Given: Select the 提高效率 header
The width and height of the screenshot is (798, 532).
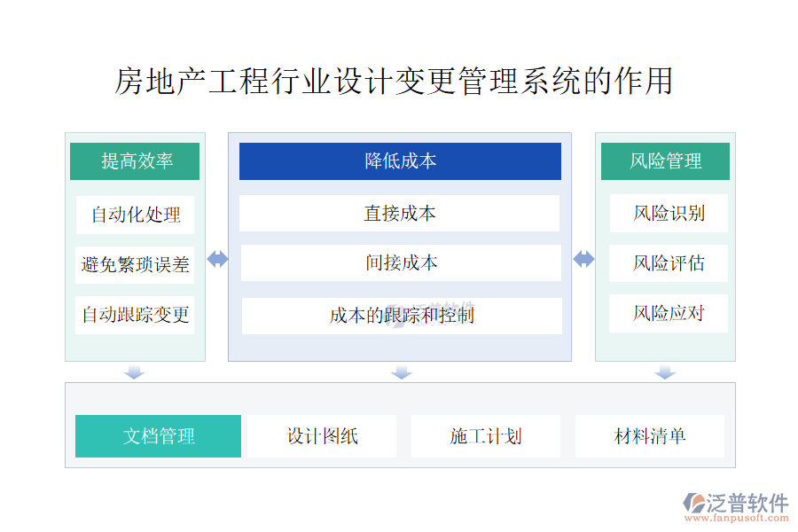Looking at the screenshot, I should 135,160.
